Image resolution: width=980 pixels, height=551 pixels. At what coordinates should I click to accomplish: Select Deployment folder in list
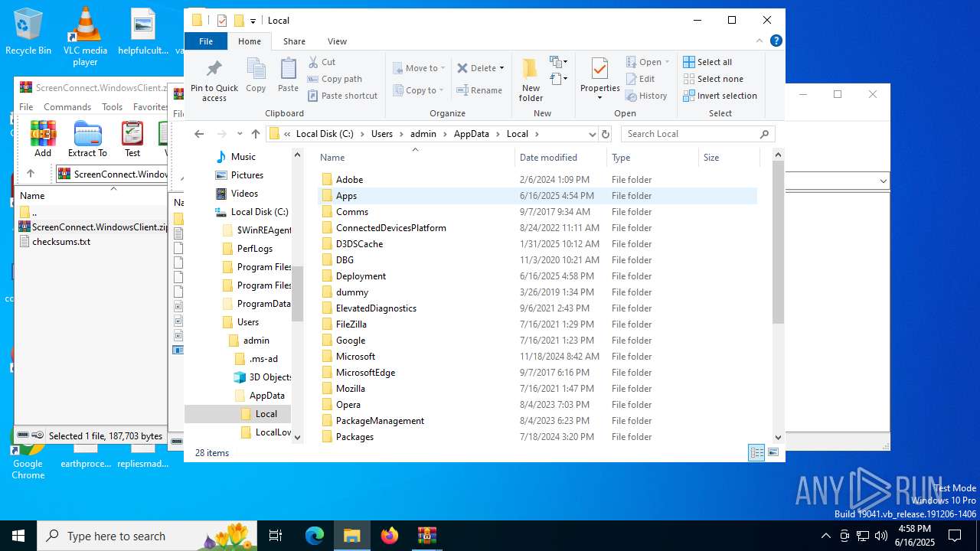[537, 276]
